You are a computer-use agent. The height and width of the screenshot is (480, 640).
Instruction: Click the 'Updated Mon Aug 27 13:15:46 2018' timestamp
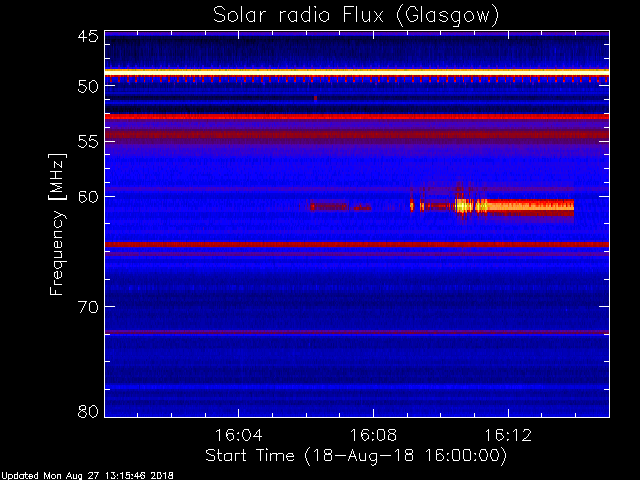pyautogui.click(x=87, y=476)
